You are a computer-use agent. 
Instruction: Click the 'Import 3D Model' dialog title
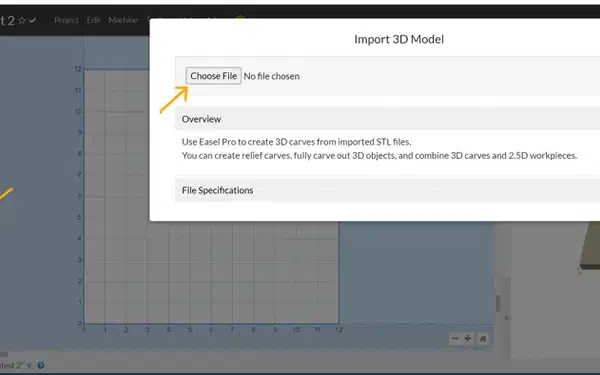click(x=399, y=39)
